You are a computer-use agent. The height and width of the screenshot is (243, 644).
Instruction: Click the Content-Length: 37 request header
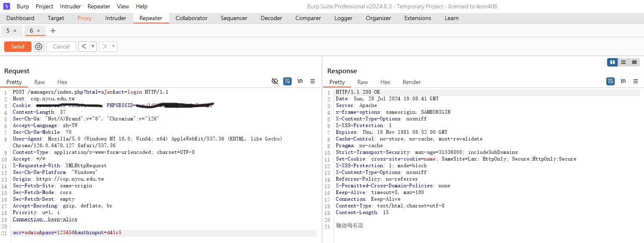coord(39,112)
